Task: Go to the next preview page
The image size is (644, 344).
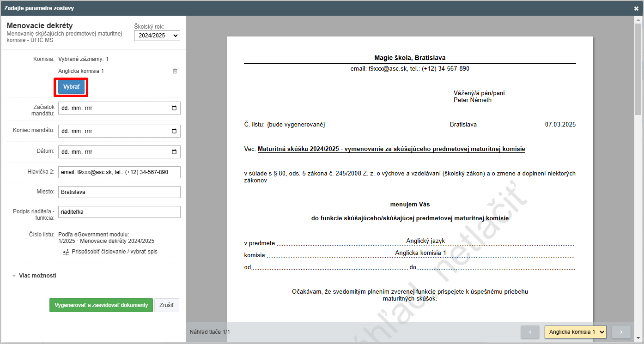Action: (x=621, y=332)
